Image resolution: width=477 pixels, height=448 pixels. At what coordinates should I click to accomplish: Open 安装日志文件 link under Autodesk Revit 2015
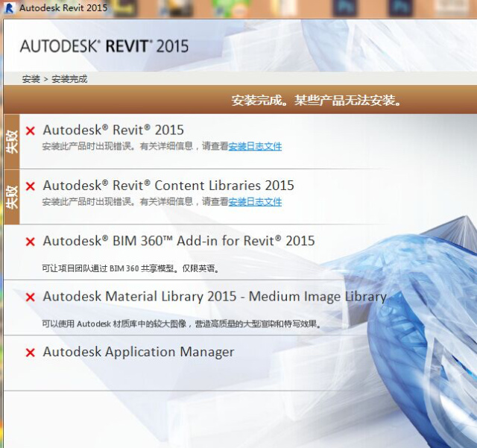coord(255,147)
